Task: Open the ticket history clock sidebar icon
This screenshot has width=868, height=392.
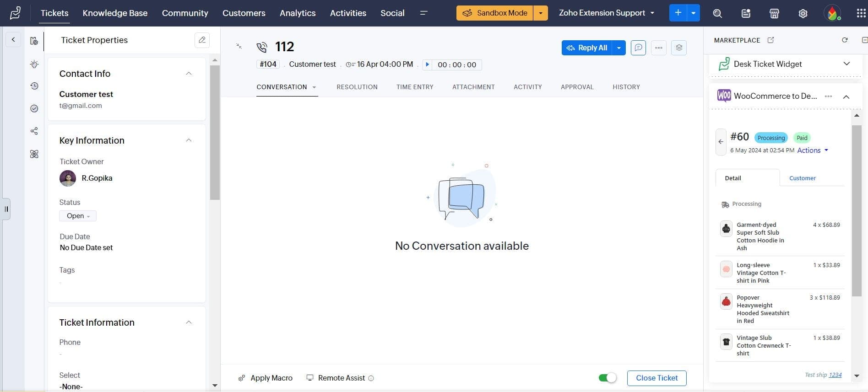Action: tap(34, 86)
